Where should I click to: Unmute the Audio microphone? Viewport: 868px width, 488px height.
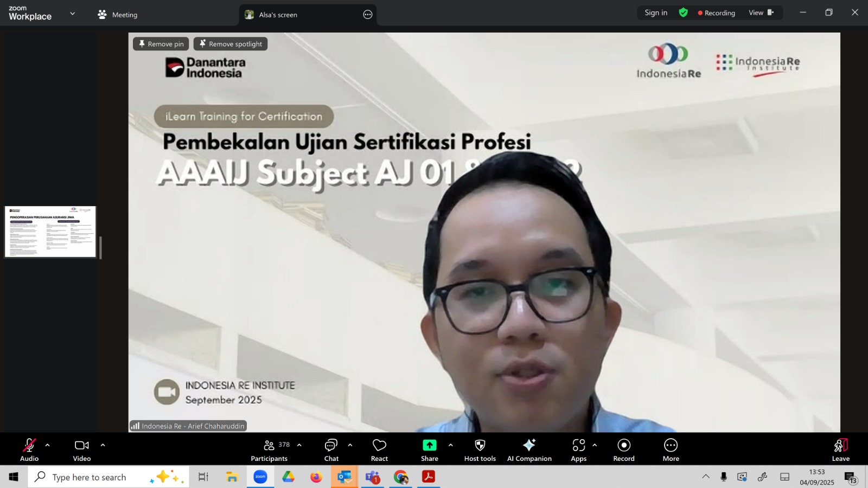29,450
